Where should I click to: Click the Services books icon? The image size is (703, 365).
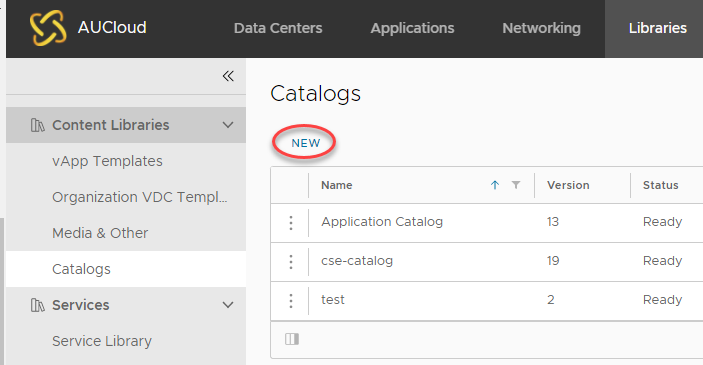(38, 305)
